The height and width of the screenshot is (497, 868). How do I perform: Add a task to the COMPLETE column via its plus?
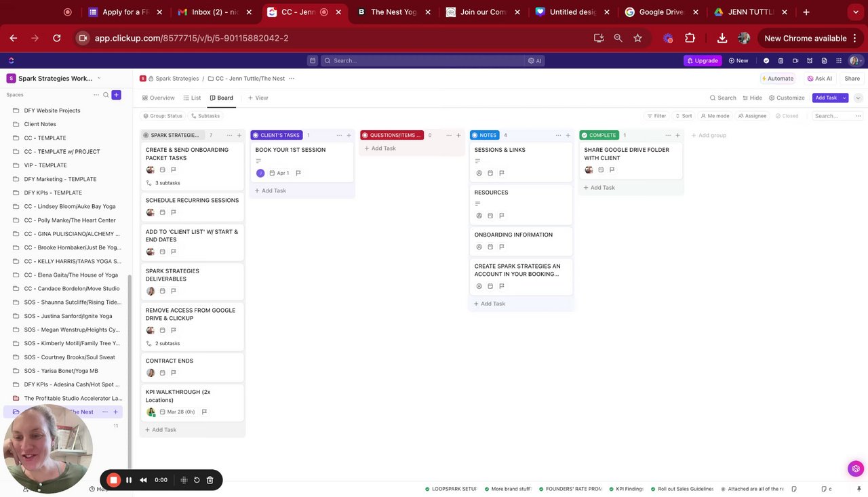tap(677, 135)
